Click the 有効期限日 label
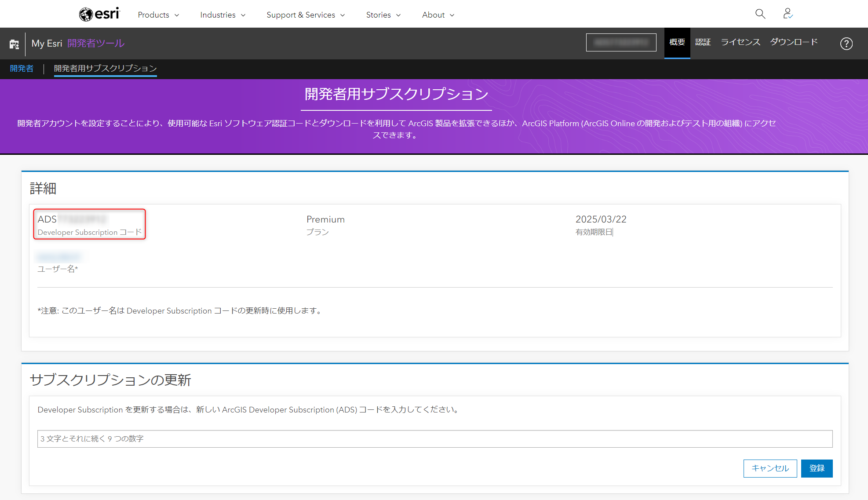 (x=594, y=232)
